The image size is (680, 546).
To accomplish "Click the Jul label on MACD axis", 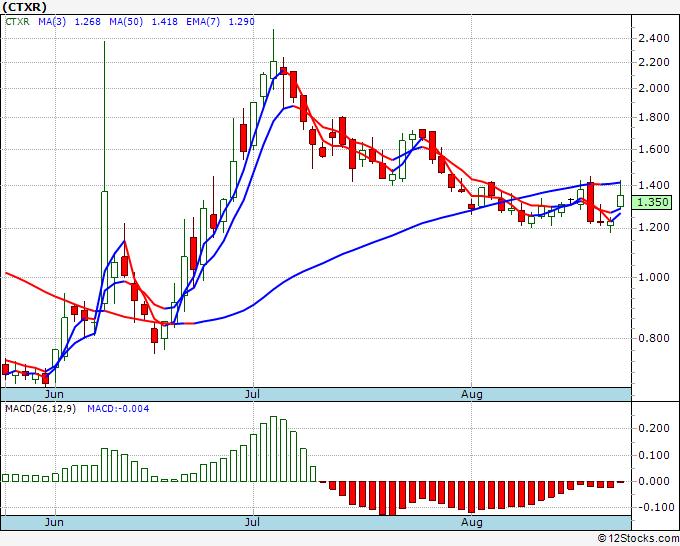I will (x=253, y=522).
